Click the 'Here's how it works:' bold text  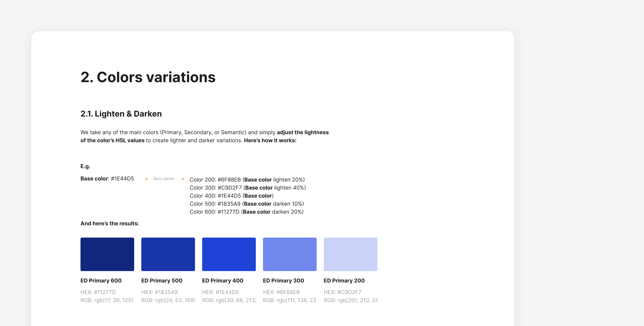(270, 140)
